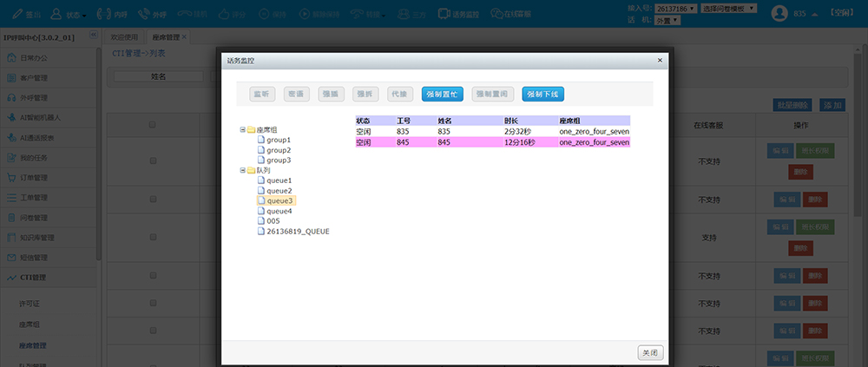The height and width of the screenshot is (367, 868).
Task: Click the 姓名 search field in background page
Action: point(159,77)
